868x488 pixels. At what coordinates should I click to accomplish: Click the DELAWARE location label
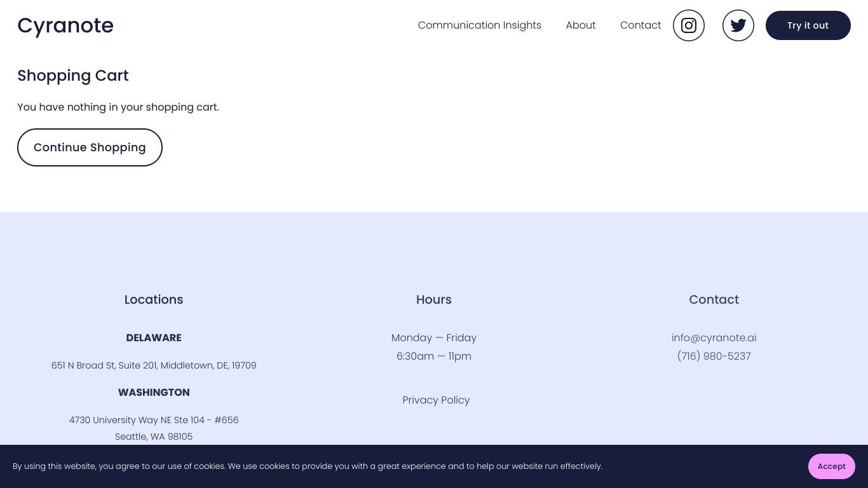tap(154, 337)
